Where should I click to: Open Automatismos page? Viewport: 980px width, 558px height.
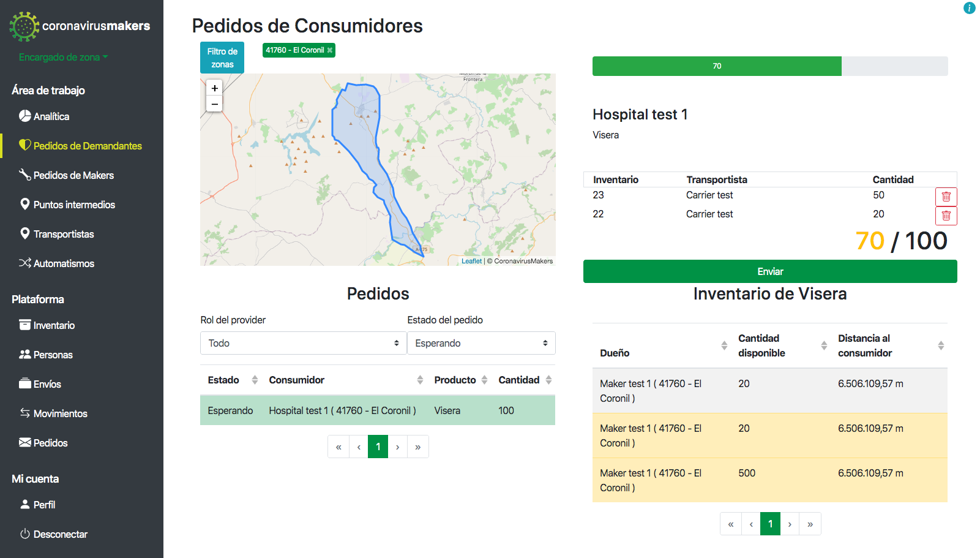tap(64, 263)
